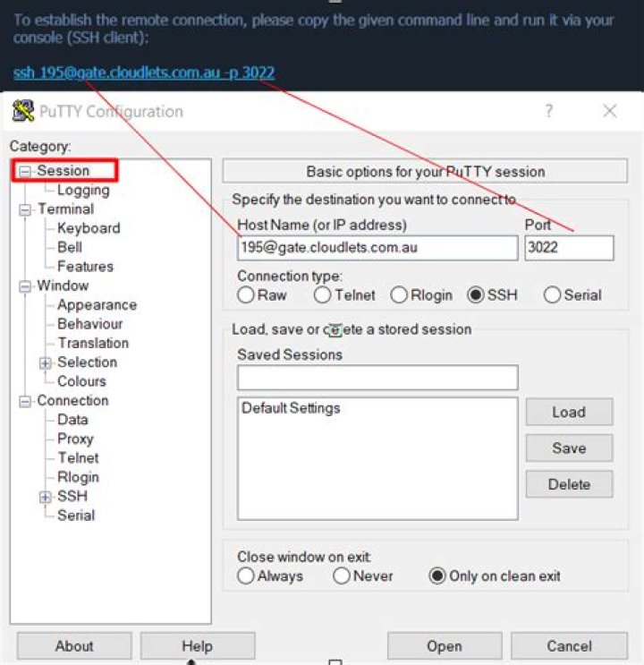644x665 pixels.
Task: Close the PuTTY Configuration window
Action: click(609, 111)
